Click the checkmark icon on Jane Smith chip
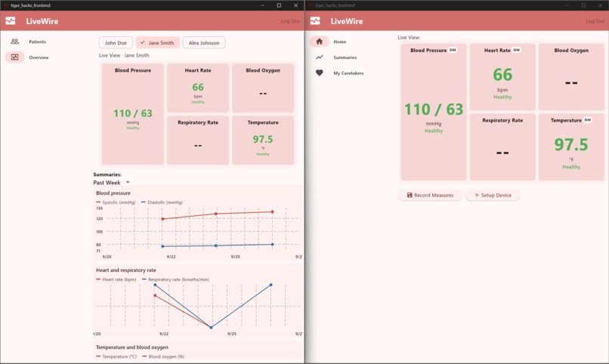Image resolution: width=609 pixels, height=364 pixels. (x=143, y=43)
